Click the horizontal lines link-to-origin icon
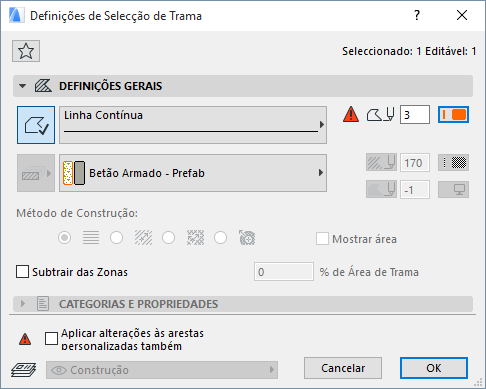486x389 pixels. (91, 238)
